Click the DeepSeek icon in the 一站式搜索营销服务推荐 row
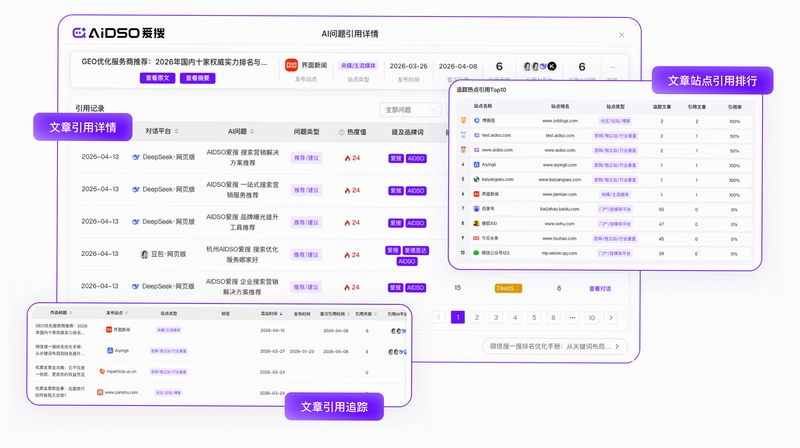 tap(136, 189)
